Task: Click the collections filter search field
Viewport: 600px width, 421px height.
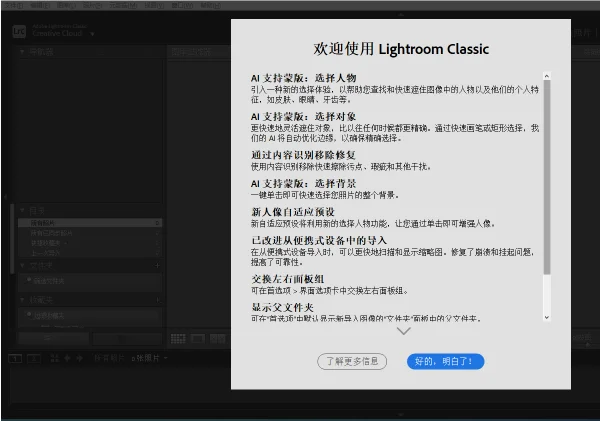Action: point(90,315)
